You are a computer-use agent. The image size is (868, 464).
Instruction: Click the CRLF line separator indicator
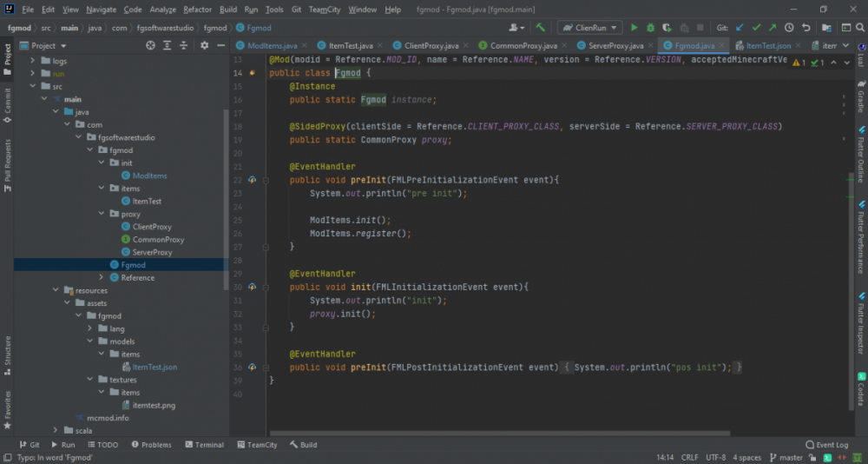click(x=690, y=458)
